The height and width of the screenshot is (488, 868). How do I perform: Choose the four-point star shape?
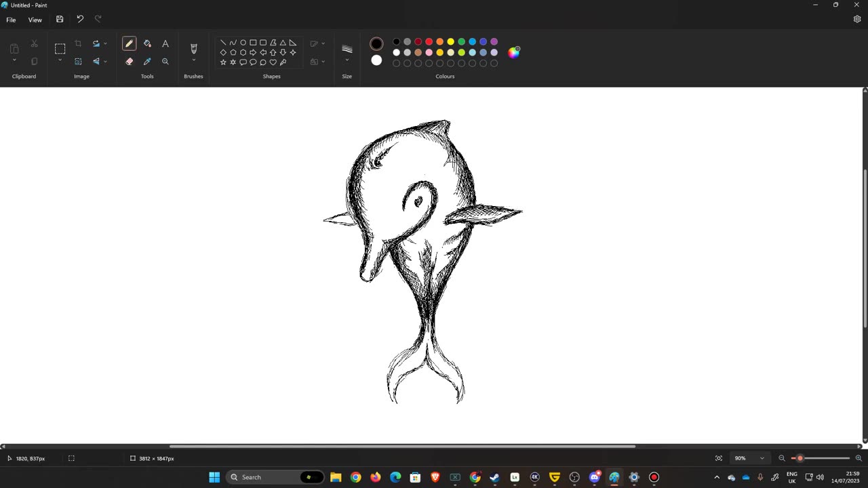[293, 52]
